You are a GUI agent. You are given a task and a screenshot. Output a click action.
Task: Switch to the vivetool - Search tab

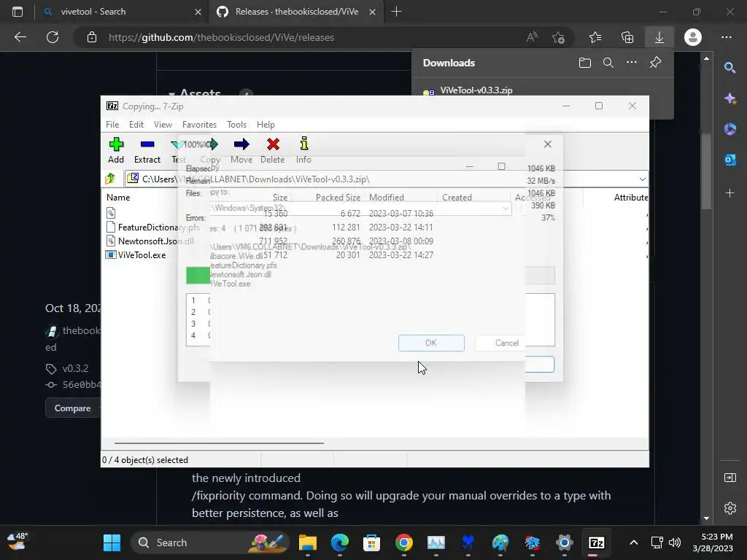coord(122,12)
